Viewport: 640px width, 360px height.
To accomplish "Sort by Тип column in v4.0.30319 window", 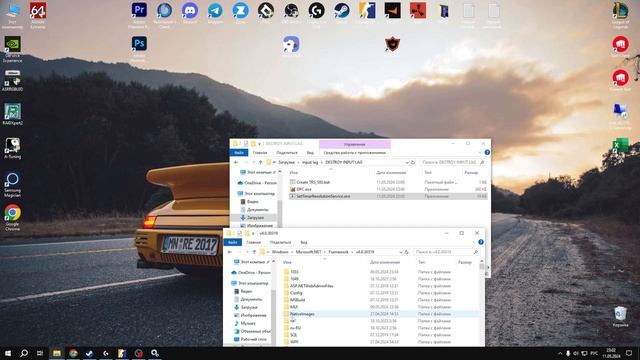I will click(x=422, y=262).
